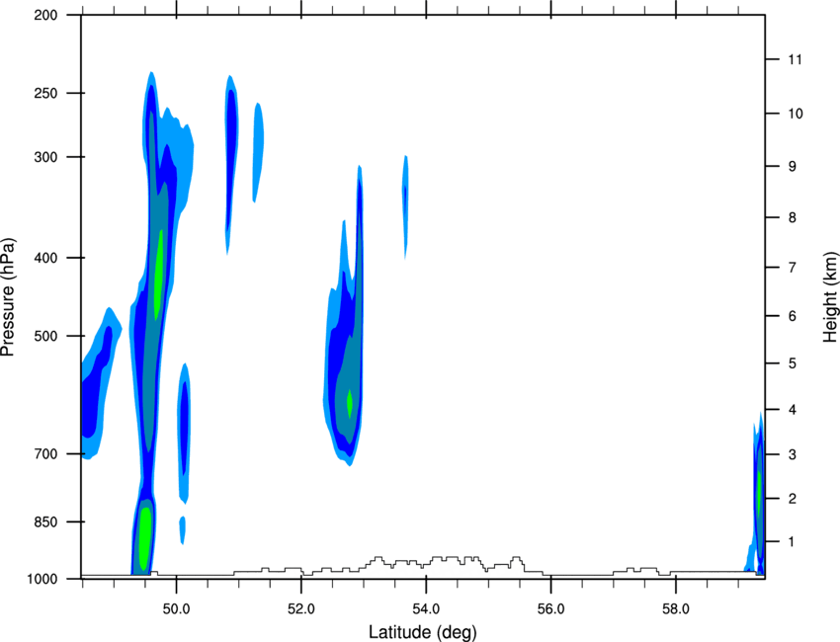Viewport: 840px width, 642px height.
Task: Pick the 9 km height tick label
Action: pyautogui.click(x=793, y=167)
